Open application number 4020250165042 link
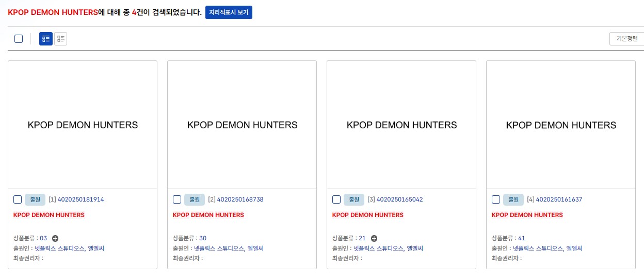 pyautogui.click(x=399, y=199)
